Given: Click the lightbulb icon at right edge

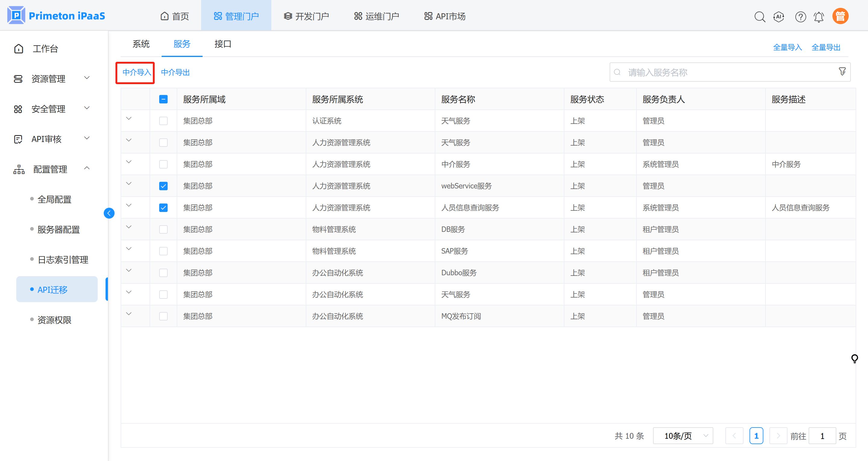Looking at the screenshot, I should pyautogui.click(x=854, y=358).
